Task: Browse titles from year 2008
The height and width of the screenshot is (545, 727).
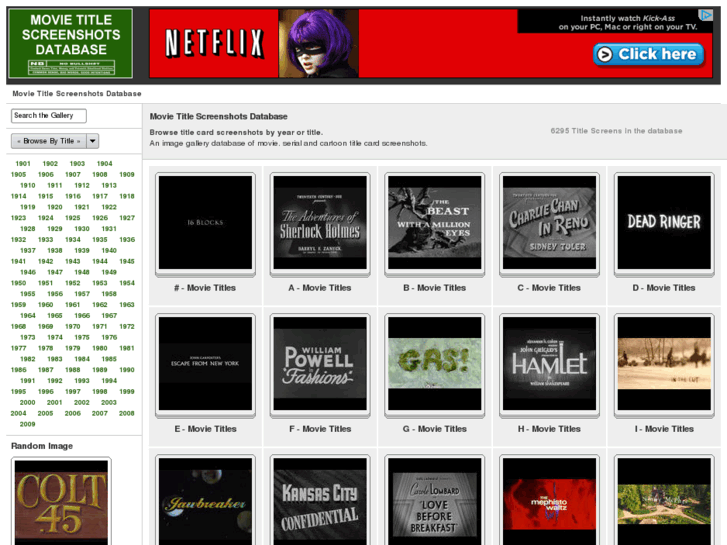Action: (x=127, y=413)
